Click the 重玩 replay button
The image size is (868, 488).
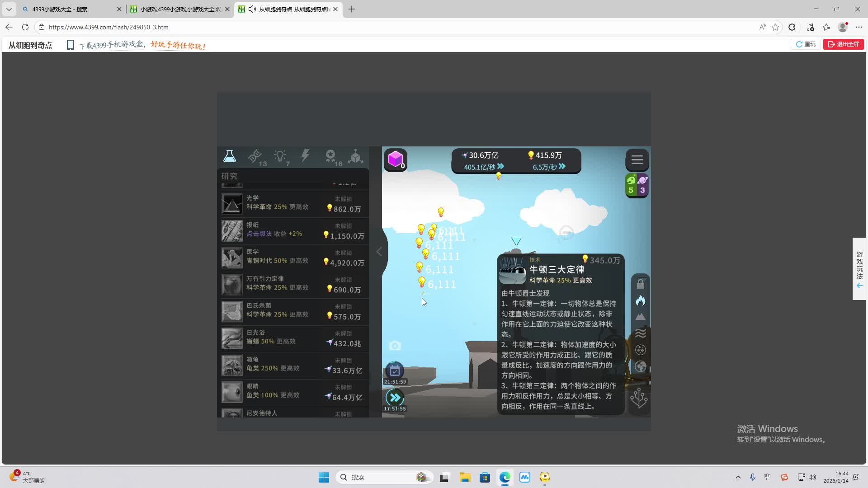click(806, 44)
